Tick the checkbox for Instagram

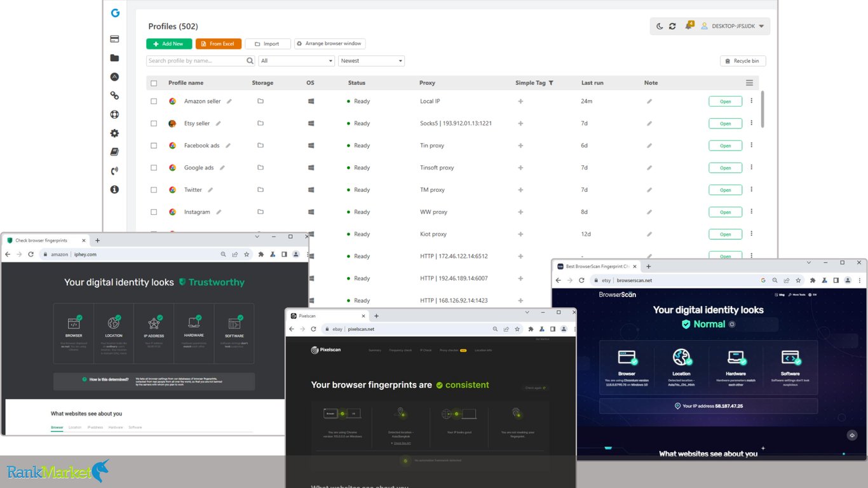(154, 212)
